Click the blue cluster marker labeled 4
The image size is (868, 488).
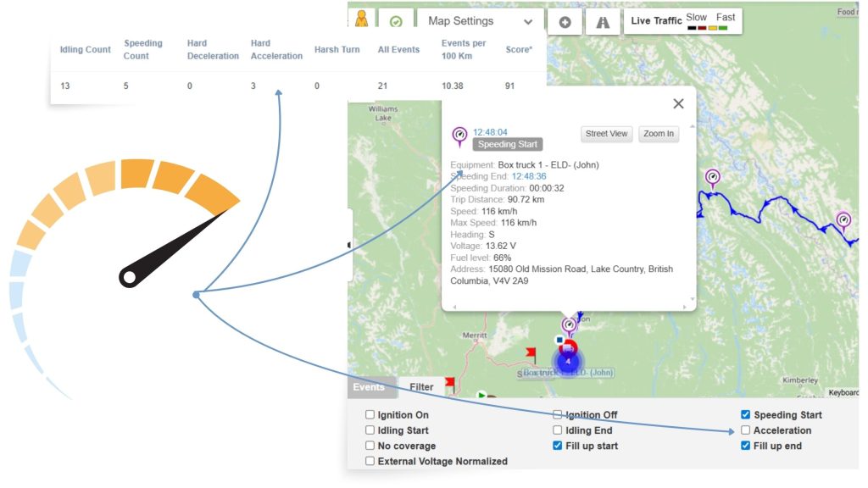coord(568,361)
